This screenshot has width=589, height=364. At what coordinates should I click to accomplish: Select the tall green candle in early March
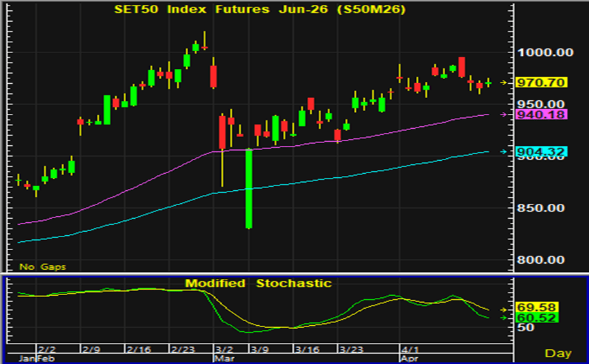(250, 188)
